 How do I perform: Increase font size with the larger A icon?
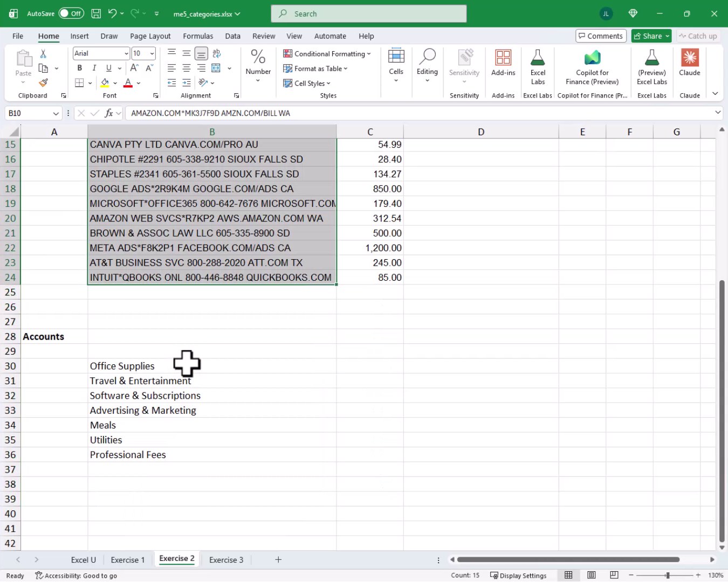135,68
